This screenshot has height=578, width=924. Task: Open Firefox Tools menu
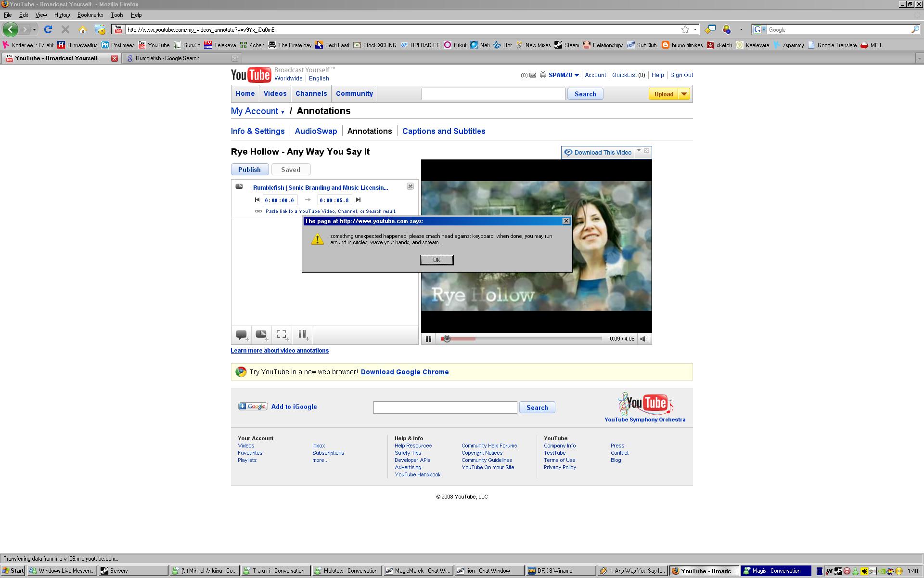[117, 15]
